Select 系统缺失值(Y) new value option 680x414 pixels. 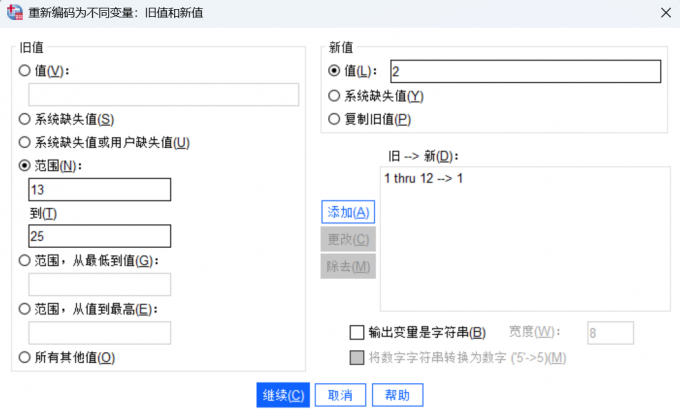[334, 95]
